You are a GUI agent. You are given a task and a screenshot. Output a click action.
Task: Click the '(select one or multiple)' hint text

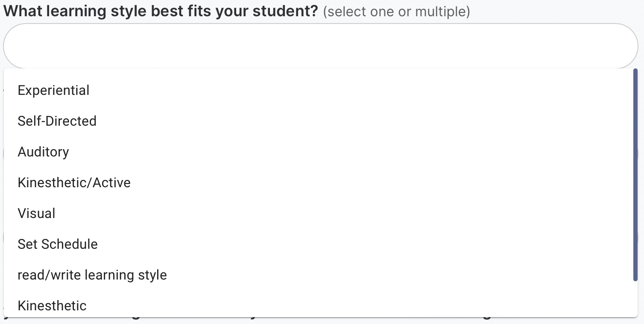click(x=396, y=12)
